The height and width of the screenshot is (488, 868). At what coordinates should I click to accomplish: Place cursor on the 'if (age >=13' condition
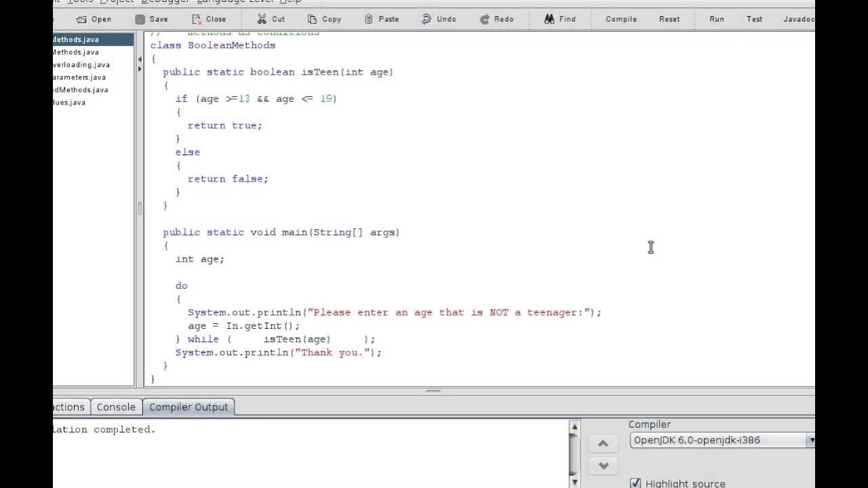click(x=256, y=99)
